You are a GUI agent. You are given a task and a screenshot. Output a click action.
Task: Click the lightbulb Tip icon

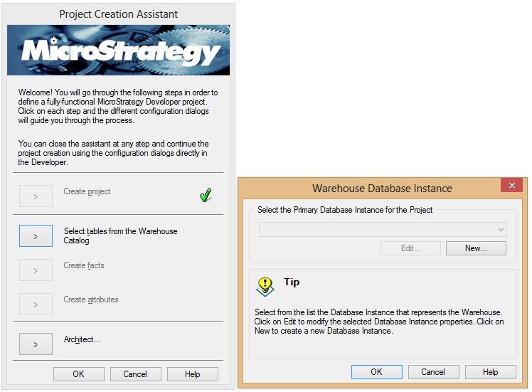click(265, 287)
